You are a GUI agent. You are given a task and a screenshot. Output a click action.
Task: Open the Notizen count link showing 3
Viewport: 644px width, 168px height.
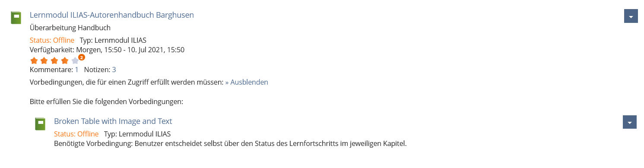tap(114, 70)
